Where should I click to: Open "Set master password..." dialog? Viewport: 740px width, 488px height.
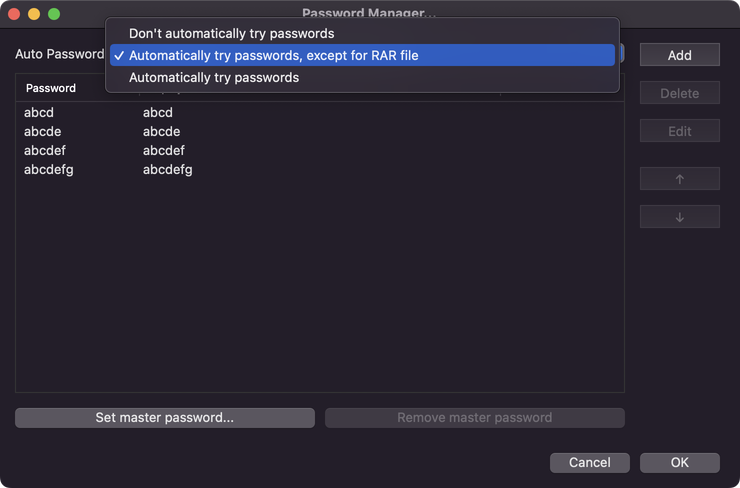tap(164, 417)
